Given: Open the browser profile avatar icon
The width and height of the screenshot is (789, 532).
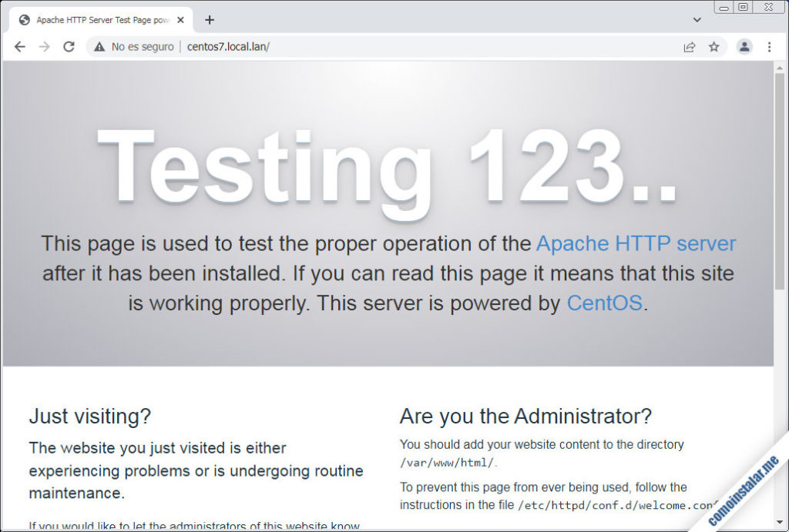Looking at the screenshot, I should (744, 46).
